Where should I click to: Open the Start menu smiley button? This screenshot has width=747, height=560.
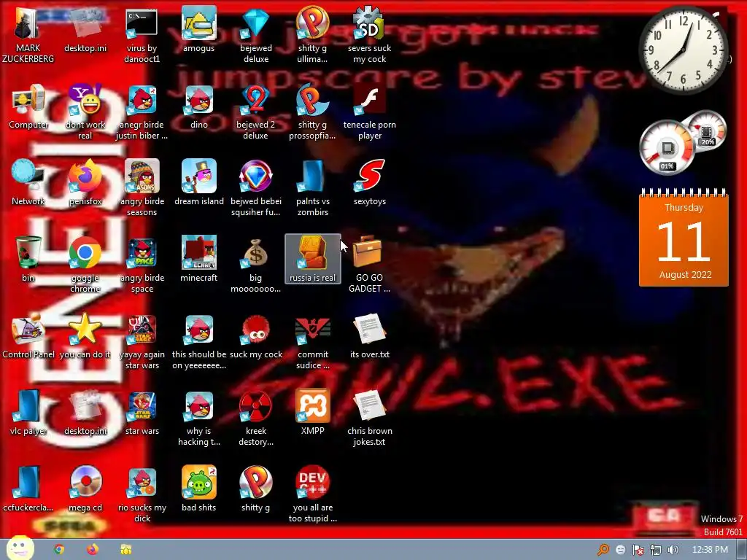coord(20,548)
